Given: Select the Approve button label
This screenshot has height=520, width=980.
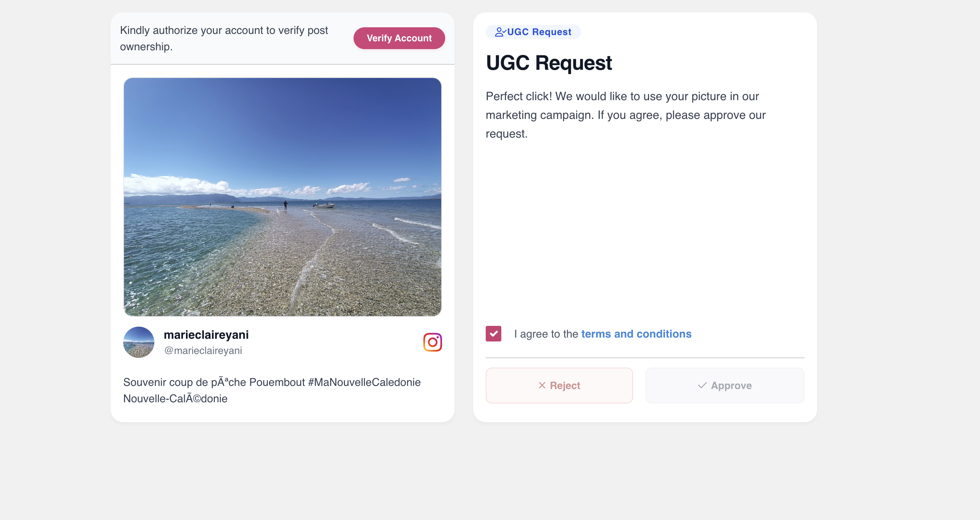Looking at the screenshot, I should 731,386.
